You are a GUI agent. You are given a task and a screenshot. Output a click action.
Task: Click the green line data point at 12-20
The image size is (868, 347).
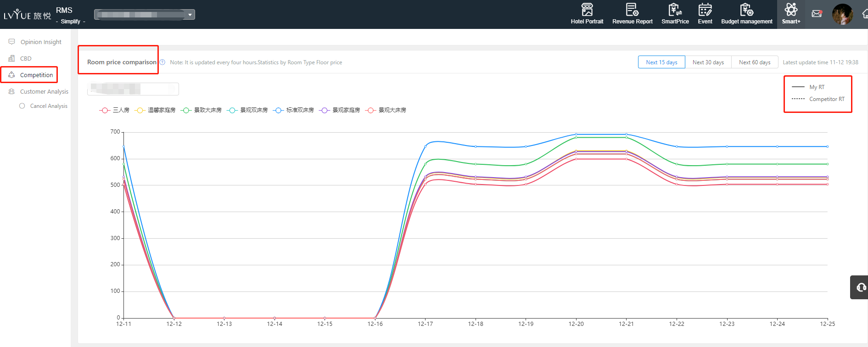tap(576, 137)
